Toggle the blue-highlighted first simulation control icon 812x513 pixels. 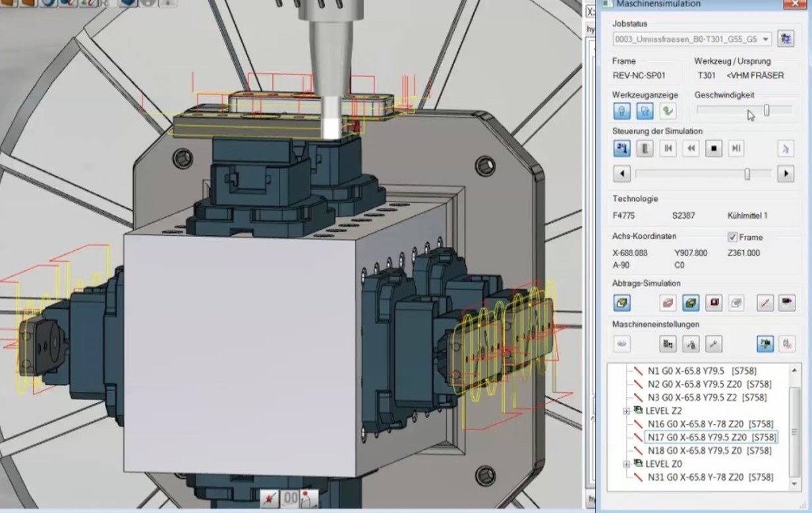point(622,148)
